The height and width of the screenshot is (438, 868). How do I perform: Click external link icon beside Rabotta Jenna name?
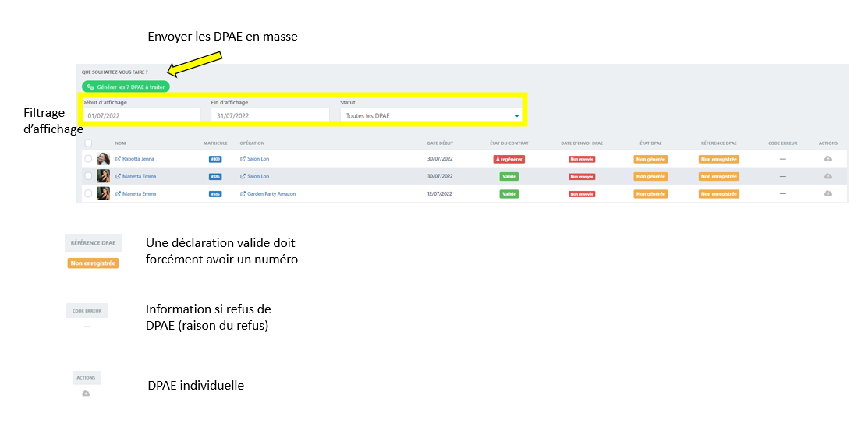click(x=119, y=159)
